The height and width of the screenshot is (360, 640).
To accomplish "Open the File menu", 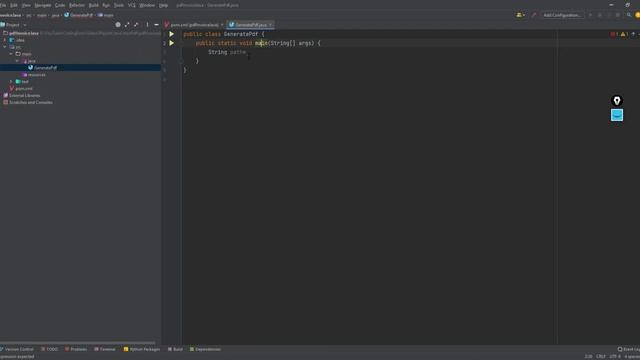I will point(3,5).
